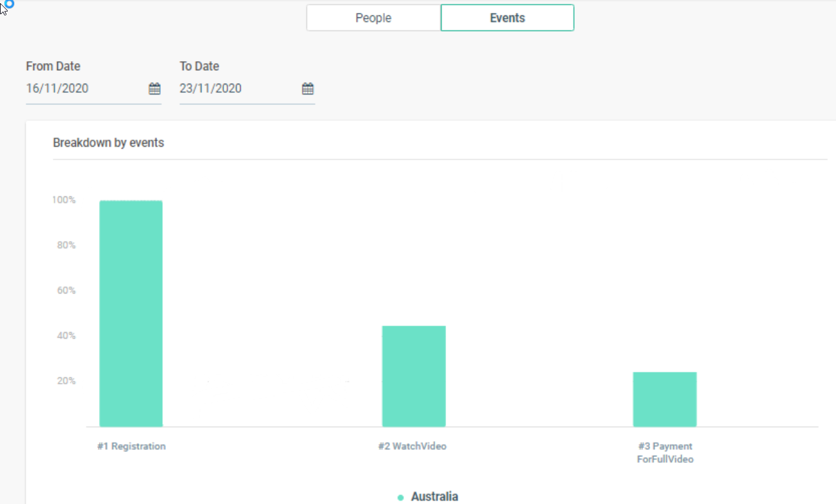Click the 100% y-axis label
Screen dimensions: 836x504
tap(64, 200)
